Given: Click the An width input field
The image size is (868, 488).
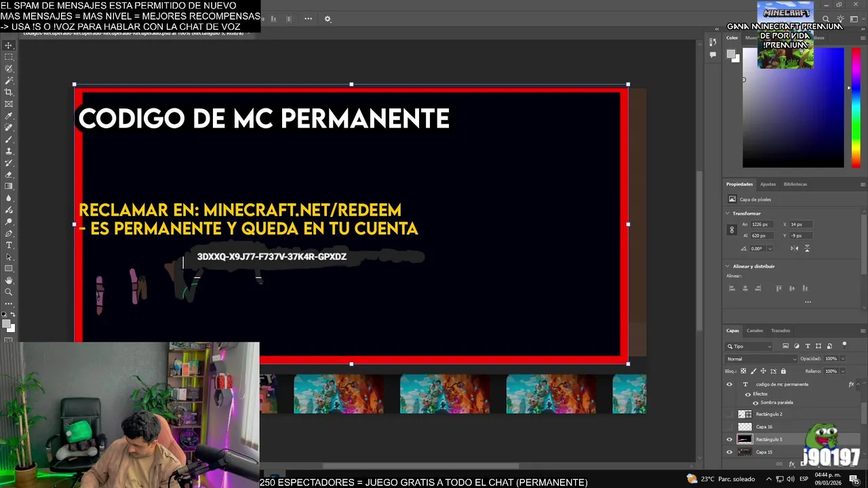Looking at the screenshot, I should tap(763, 224).
